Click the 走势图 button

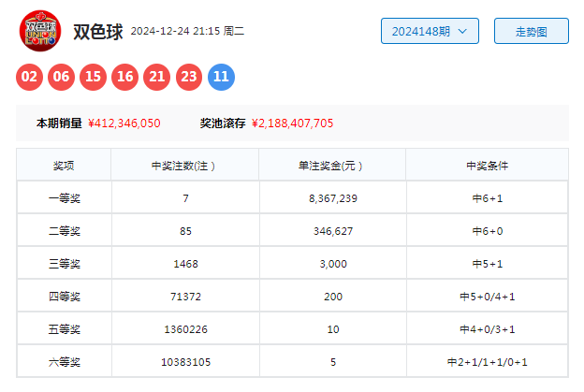pyautogui.click(x=531, y=31)
